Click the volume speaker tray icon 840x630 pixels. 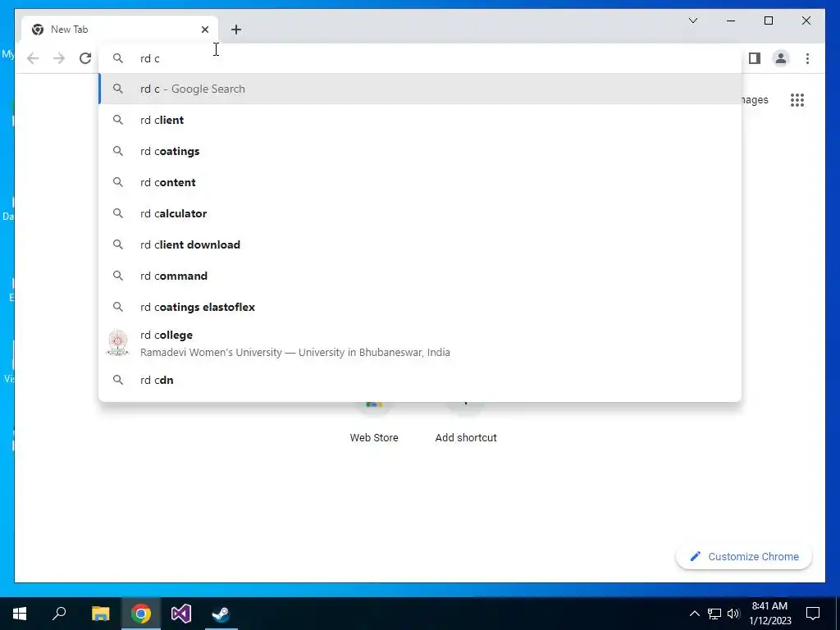pyautogui.click(x=733, y=614)
